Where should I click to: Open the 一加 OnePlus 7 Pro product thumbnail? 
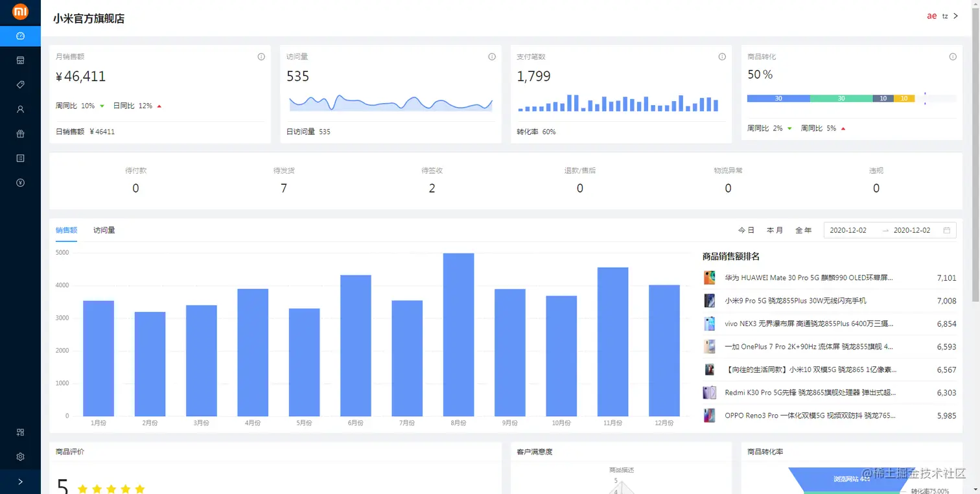coord(709,347)
